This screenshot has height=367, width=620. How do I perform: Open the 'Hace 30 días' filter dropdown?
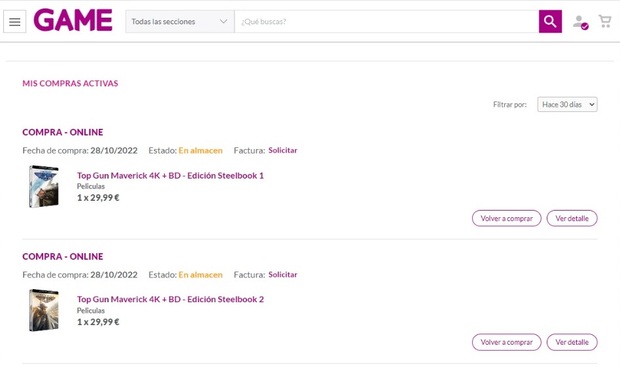click(x=567, y=104)
